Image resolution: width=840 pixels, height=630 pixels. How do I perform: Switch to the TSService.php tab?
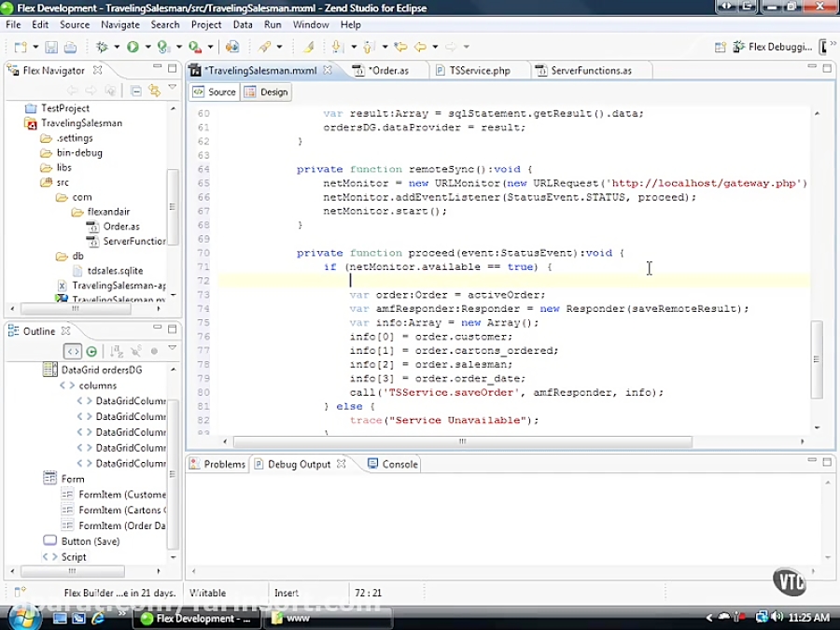(479, 69)
